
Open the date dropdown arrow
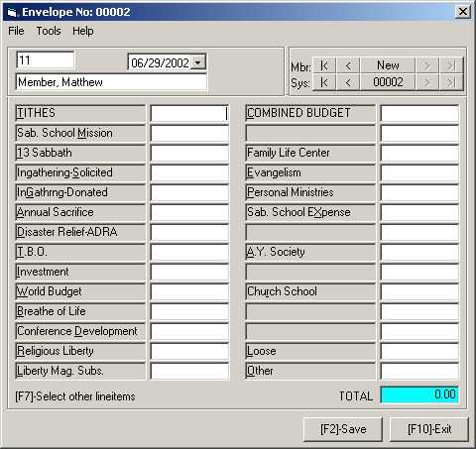[x=198, y=62]
